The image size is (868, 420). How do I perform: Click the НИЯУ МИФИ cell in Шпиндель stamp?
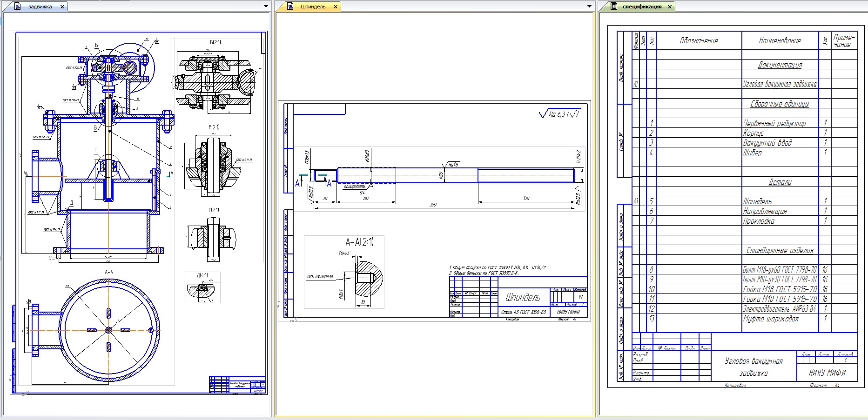(568, 312)
